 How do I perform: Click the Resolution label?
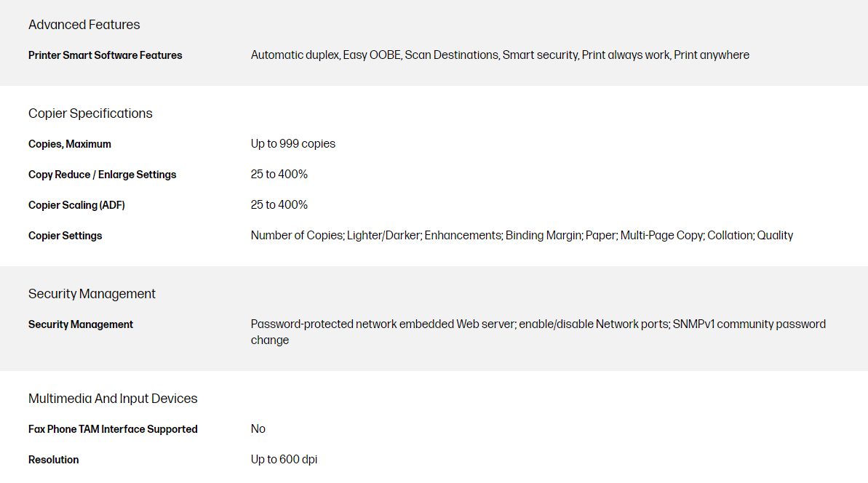pyautogui.click(x=53, y=460)
